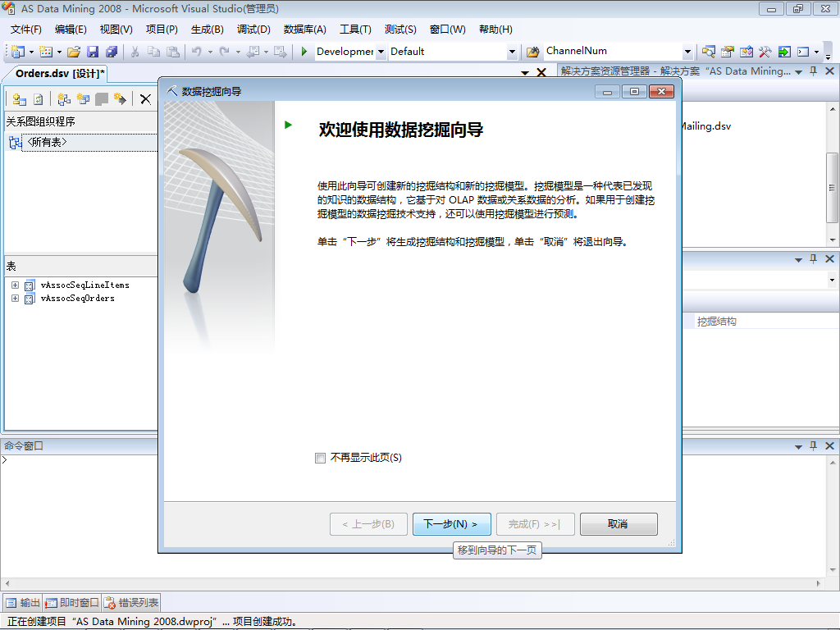Open the Development configuration dropdown

pos(381,52)
